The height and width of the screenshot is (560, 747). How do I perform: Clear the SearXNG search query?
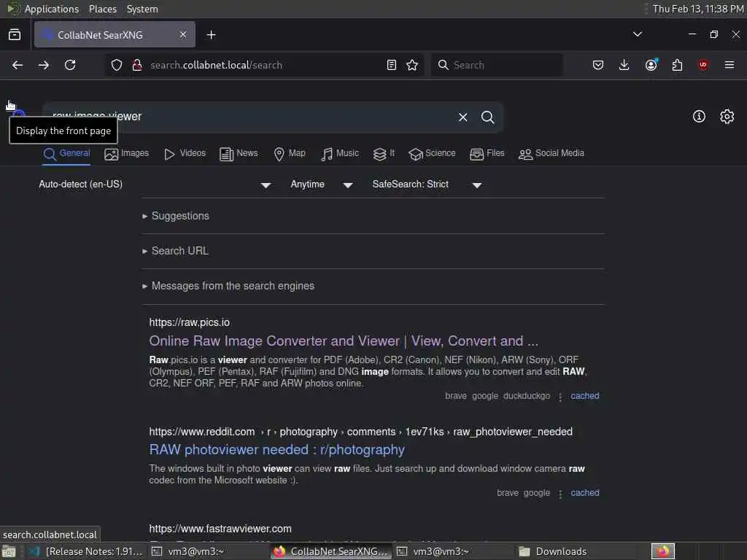(463, 117)
